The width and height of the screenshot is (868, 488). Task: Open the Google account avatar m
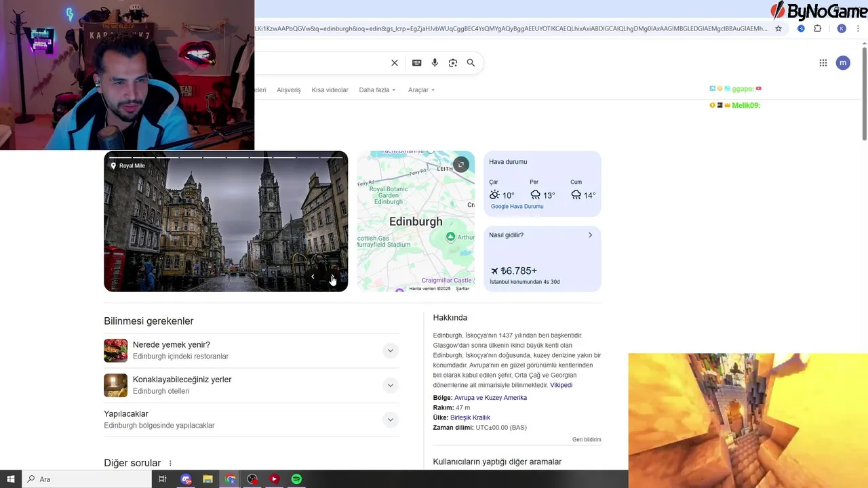coord(843,63)
